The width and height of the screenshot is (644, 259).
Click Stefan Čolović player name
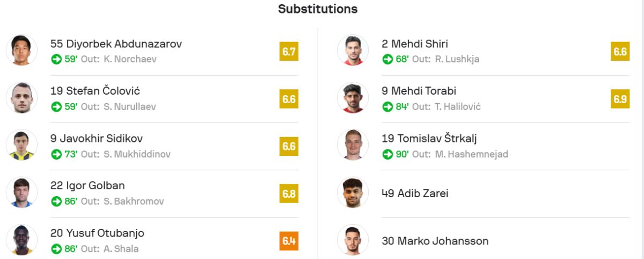point(95,91)
